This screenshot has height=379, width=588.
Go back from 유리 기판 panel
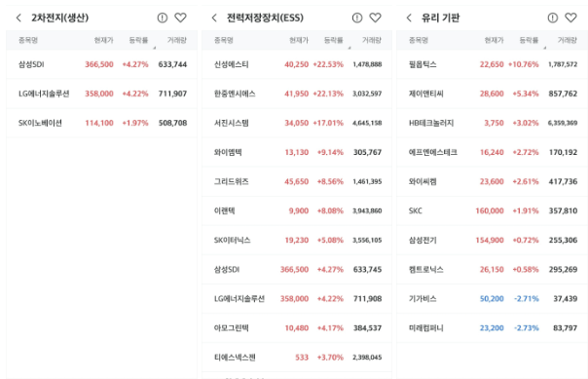(409, 18)
